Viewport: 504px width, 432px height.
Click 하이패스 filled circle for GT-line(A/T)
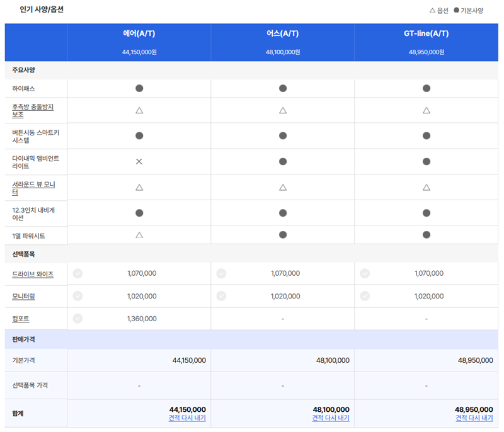[427, 88]
